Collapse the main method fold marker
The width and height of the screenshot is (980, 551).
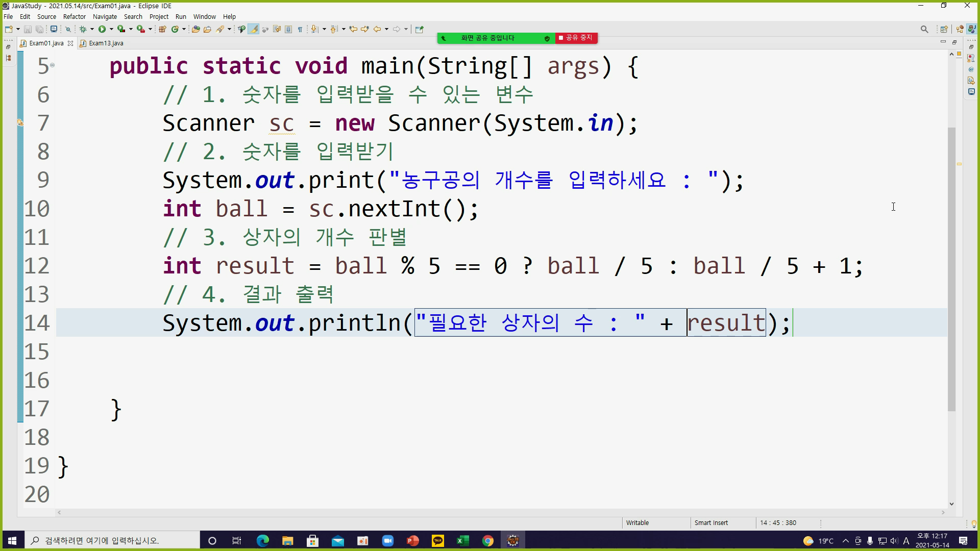[x=52, y=65]
